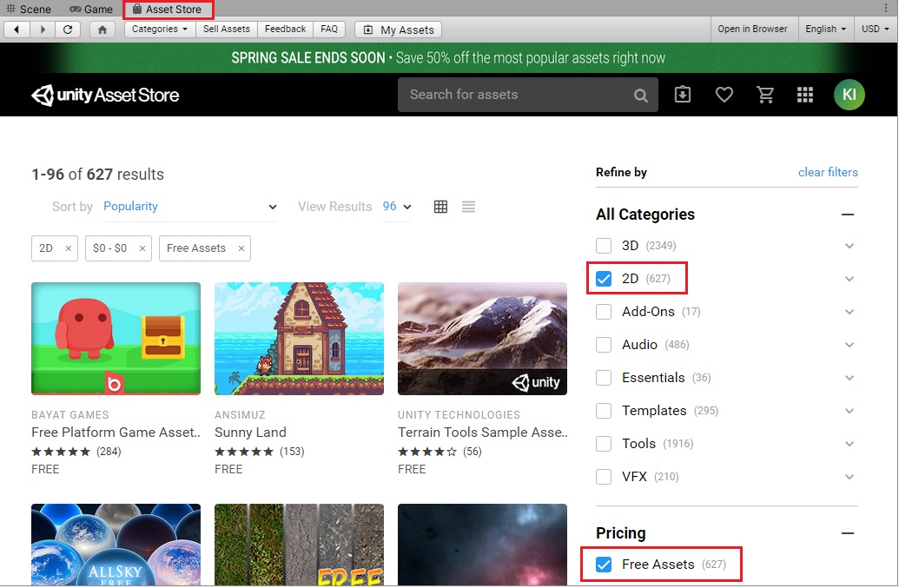Check the VFX category checkbox
The image size is (899, 588).
point(604,477)
